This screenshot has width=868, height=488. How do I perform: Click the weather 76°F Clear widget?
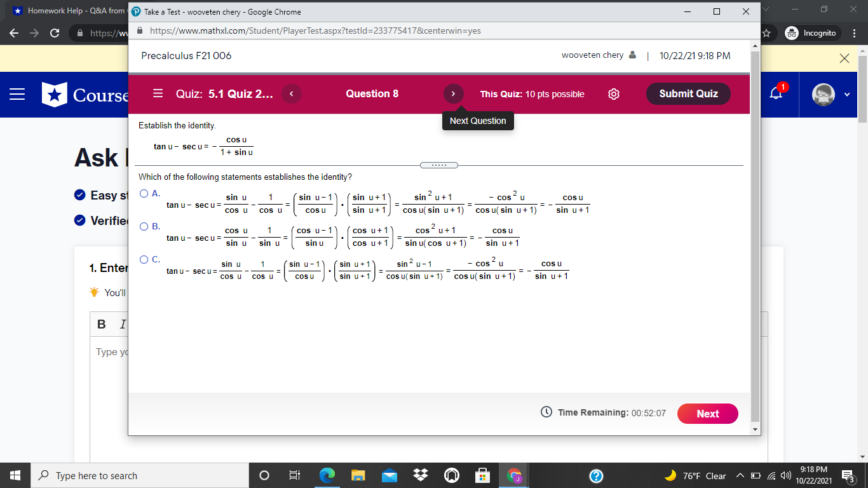(x=695, y=476)
